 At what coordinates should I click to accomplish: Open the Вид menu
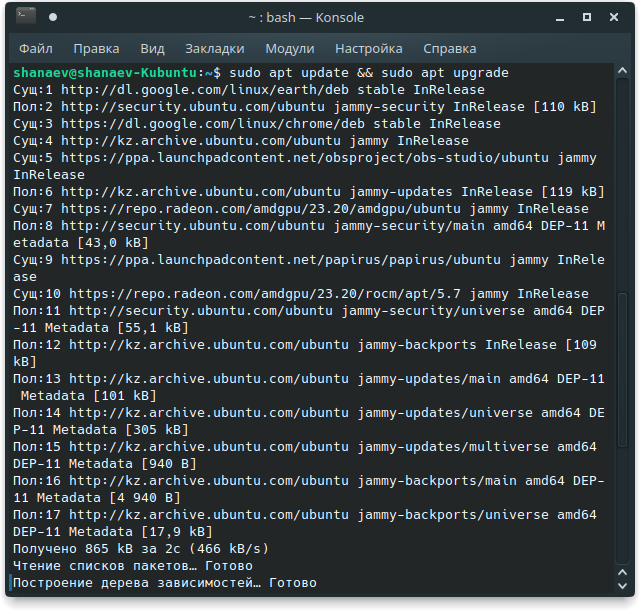(152, 49)
